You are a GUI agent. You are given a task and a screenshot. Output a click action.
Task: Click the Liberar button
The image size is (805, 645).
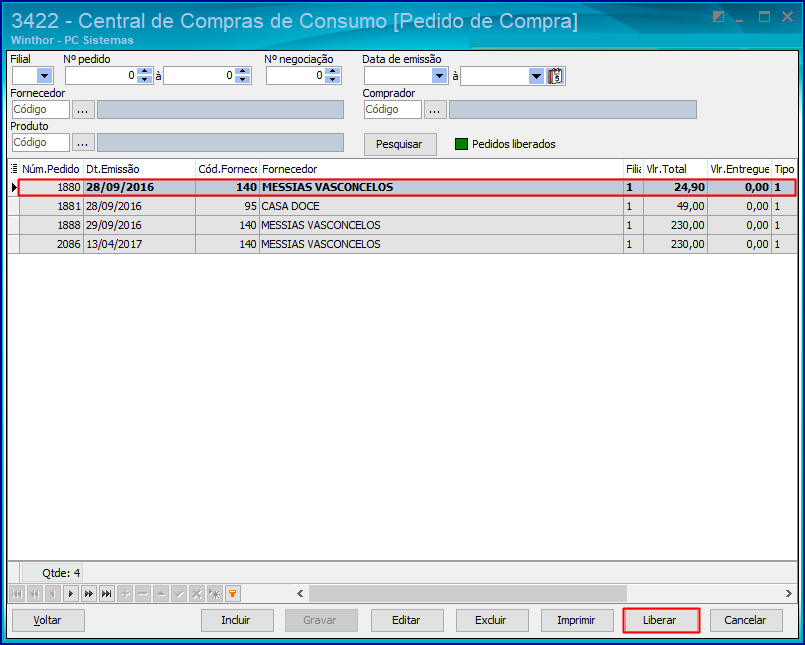click(661, 620)
